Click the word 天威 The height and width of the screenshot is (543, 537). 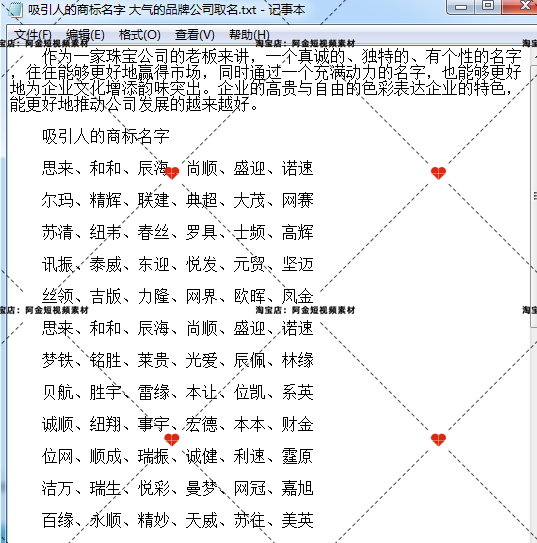[x=202, y=520]
